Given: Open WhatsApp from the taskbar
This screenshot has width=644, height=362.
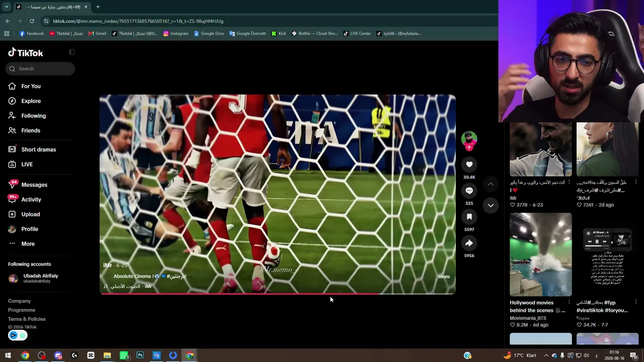Looking at the screenshot, I should tap(124, 355).
